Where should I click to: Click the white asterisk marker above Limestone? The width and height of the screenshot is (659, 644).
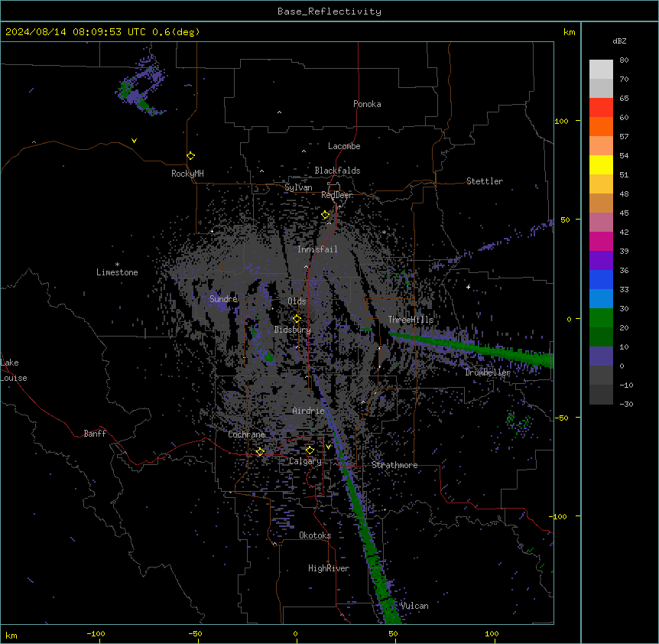click(x=117, y=265)
